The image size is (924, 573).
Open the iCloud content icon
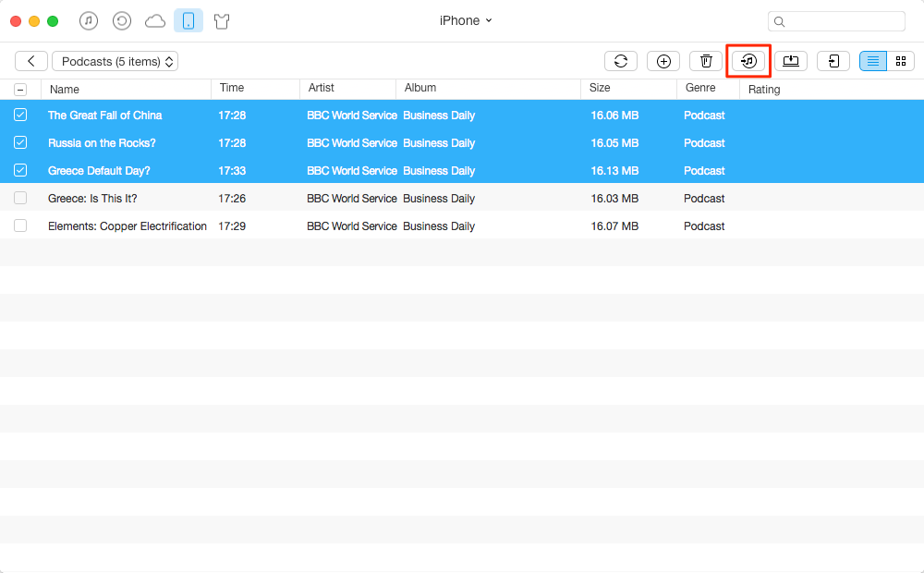tap(155, 22)
